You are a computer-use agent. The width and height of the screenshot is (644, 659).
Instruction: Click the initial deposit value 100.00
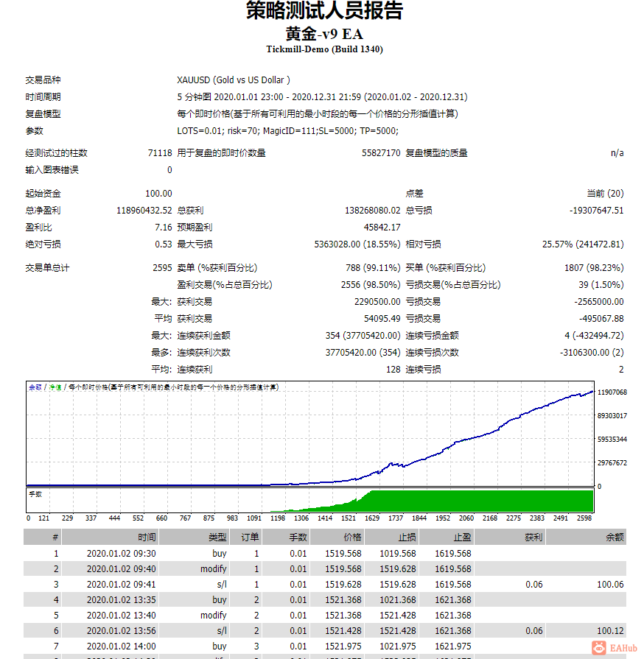click(158, 194)
